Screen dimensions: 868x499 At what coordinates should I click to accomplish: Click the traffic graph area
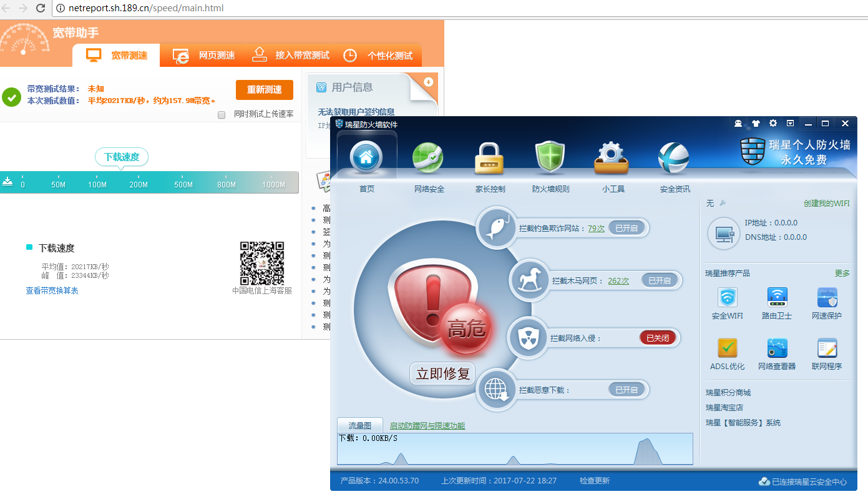click(515, 448)
